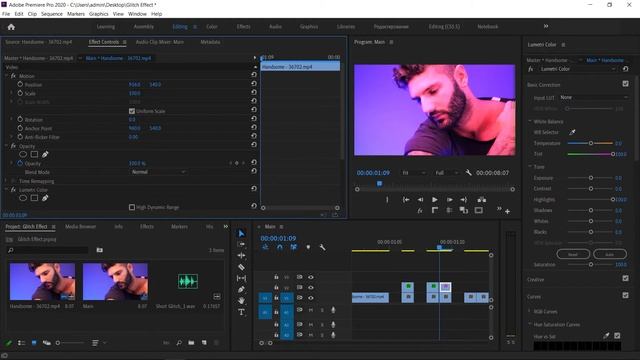Select the Hand tool
Screen dimensions: 640x360
point(241,300)
